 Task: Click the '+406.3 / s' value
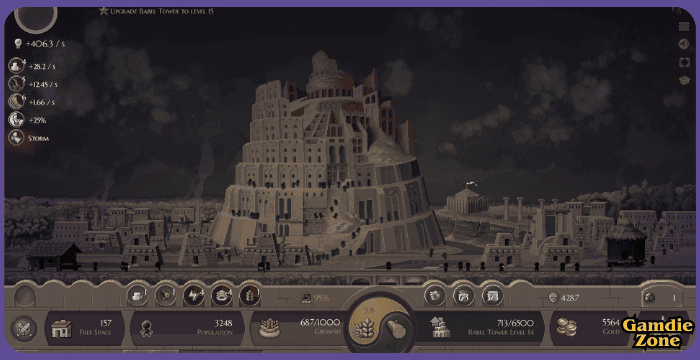(x=45, y=44)
